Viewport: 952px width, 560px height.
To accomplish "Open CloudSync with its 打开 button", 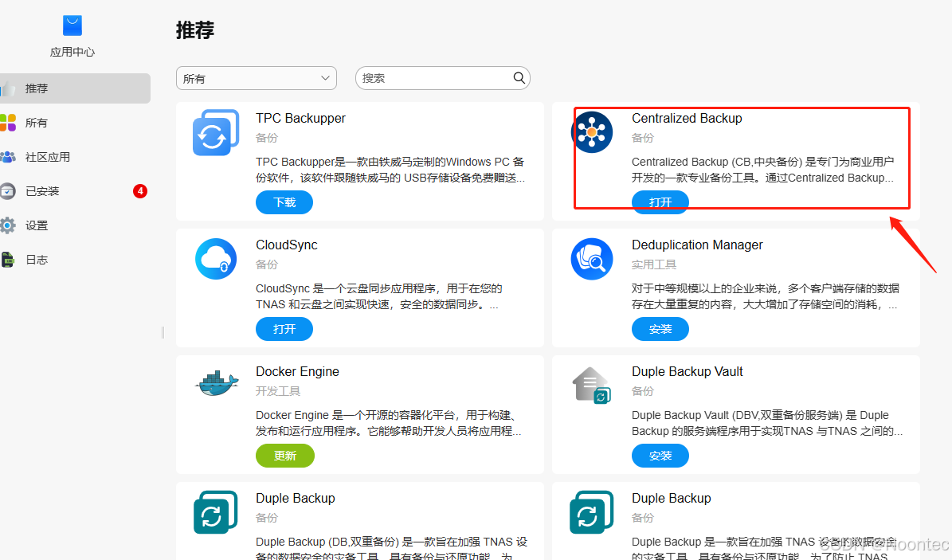I will point(284,329).
